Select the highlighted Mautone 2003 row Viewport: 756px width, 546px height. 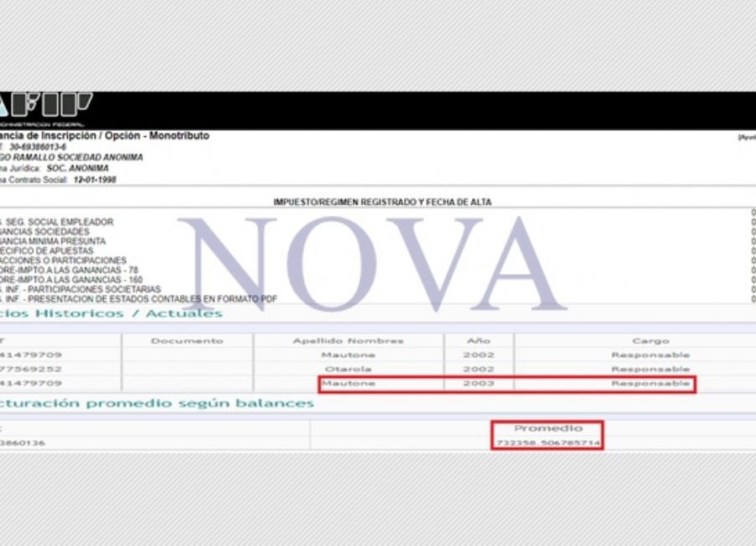click(x=507, y=384)
